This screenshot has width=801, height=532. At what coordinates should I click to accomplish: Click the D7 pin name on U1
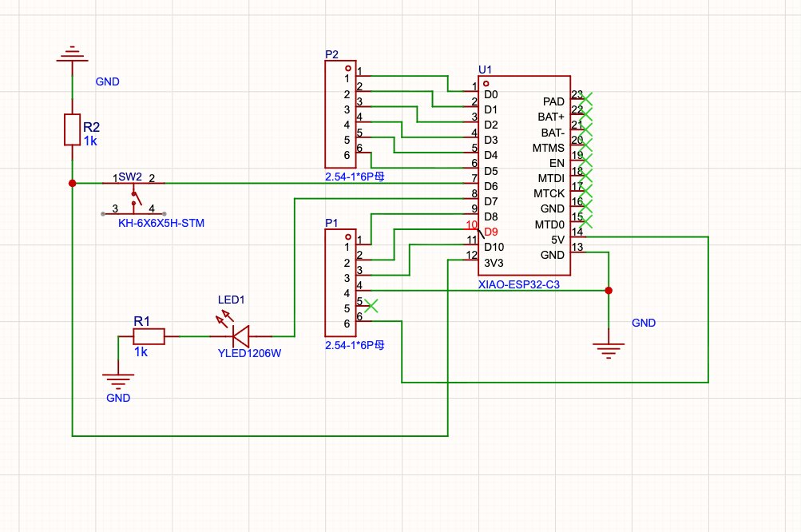point(491,202)
